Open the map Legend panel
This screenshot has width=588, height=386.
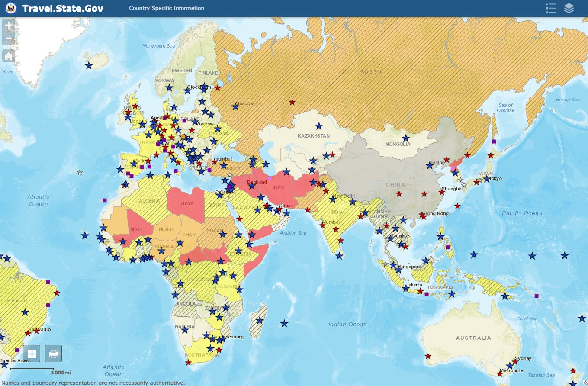point(551,8)
